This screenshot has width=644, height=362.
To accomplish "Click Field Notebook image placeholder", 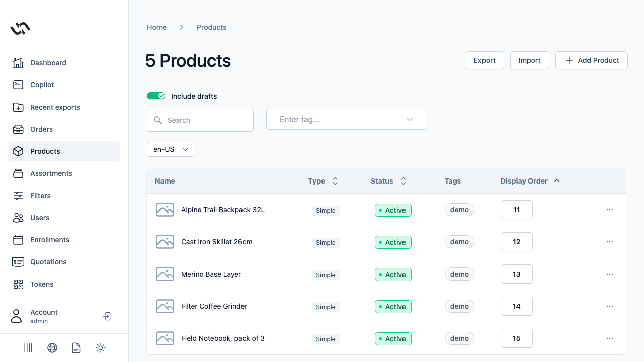I will pyautogui.click(x=165, y=338).
